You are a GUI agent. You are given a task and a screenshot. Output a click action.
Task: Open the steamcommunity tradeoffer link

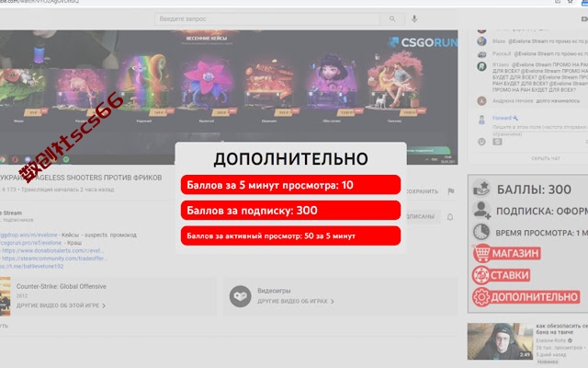54,259
